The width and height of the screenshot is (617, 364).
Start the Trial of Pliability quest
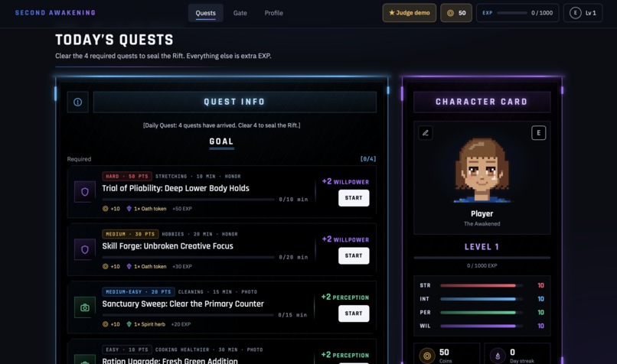354,198
